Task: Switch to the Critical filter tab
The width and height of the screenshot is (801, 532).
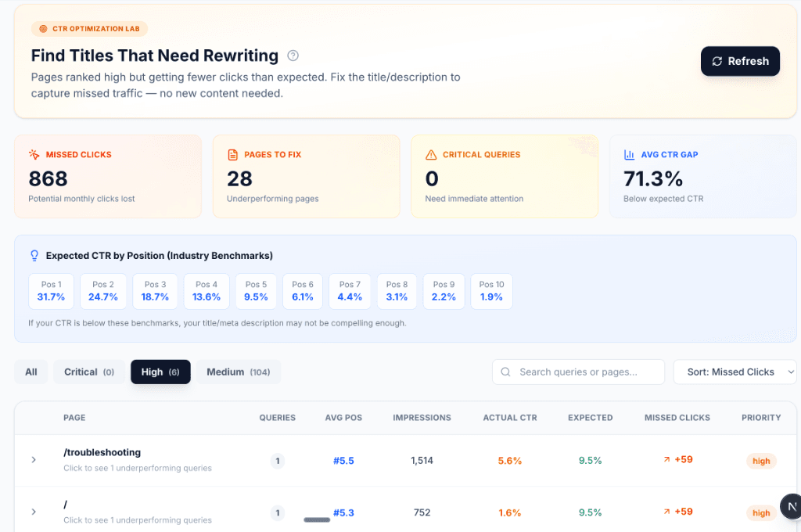Action: pyautogui.click(x=89, y=372)
